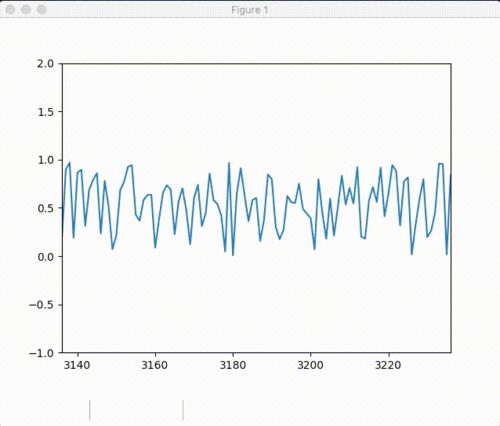
Task: Click the 2.0 y-axis tick label
Action: [x=46, y=63]
